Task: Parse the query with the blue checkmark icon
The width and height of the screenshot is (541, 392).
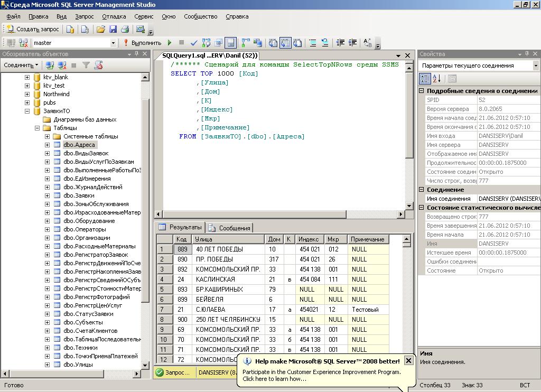Action: pyautogui.click(x=194, y=43)
